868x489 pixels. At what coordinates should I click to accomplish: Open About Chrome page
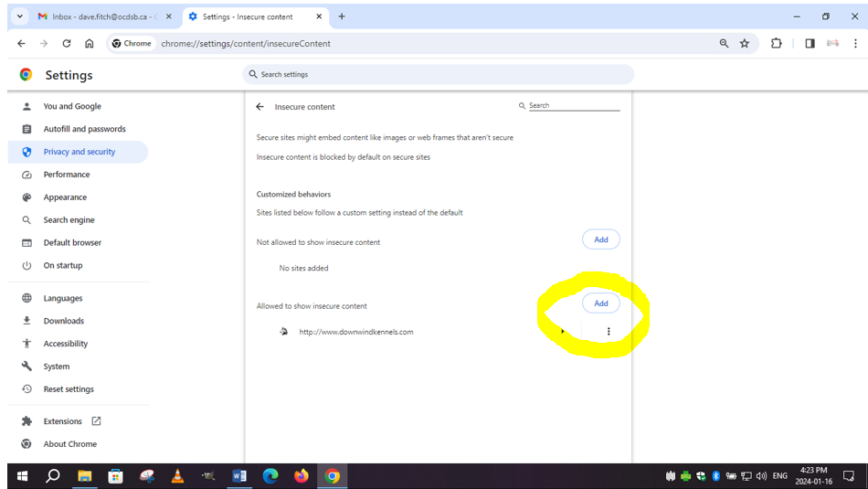[x=69, y=444]
